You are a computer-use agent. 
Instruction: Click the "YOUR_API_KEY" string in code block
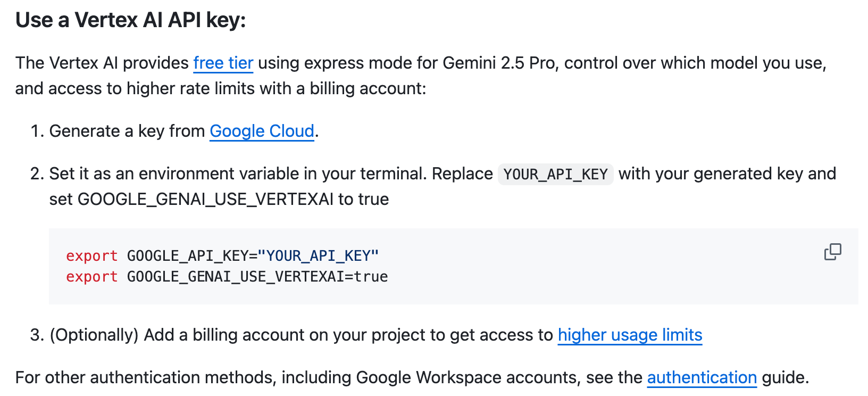point(318,256)
